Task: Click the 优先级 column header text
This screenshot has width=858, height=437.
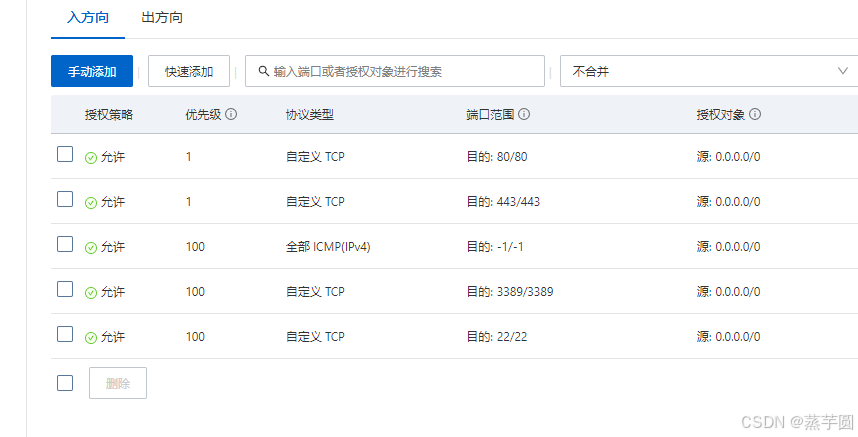Action: pyautogui.click(x=203, y=114)
